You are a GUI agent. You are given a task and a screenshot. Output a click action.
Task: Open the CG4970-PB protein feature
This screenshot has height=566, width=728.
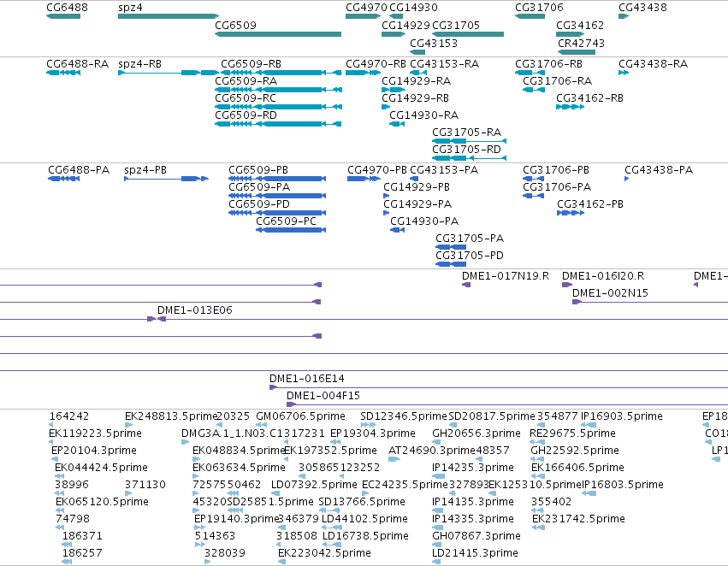[x=364, y=179]
